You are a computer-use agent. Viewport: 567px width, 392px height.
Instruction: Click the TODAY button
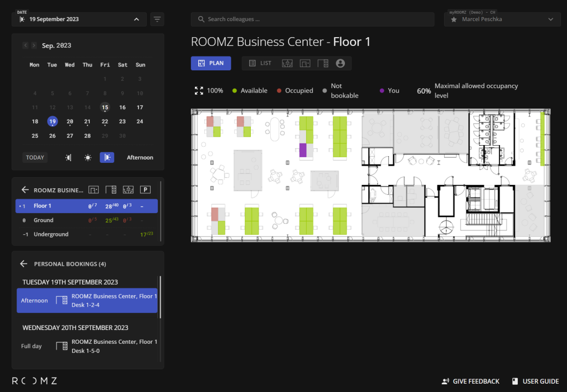(x=35, y=158)
